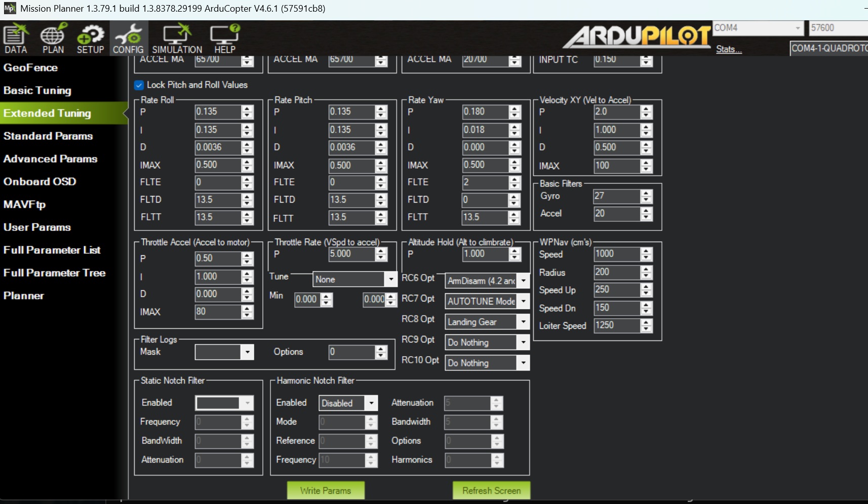Click the Velocity XY P value field

point(617,111)
